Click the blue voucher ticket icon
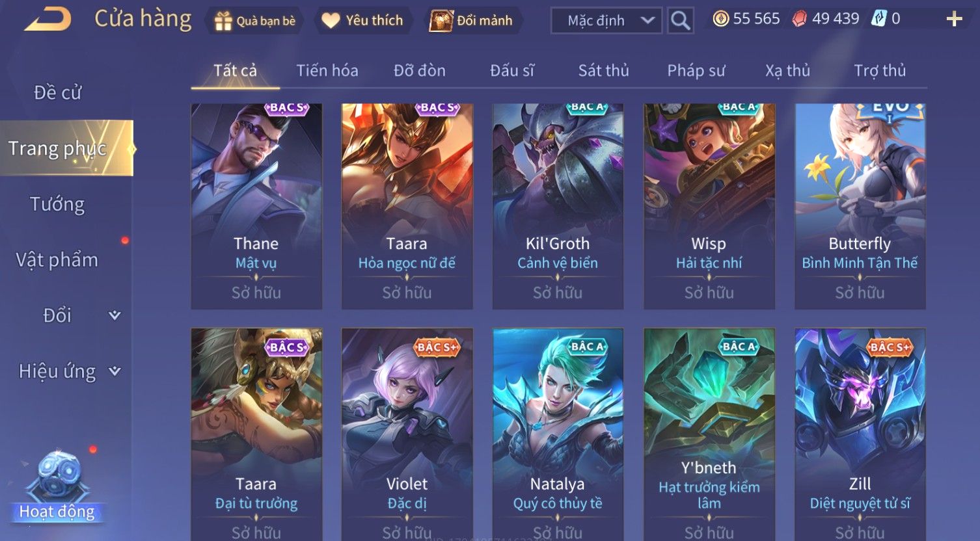This screenshot has width=980, height=541. (878, 19)
